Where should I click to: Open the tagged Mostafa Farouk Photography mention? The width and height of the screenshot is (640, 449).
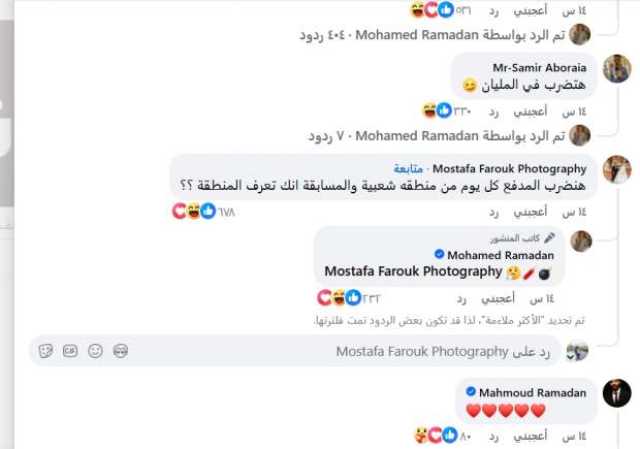point(413,271)
